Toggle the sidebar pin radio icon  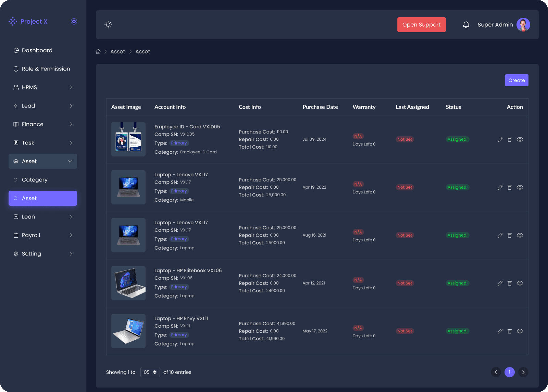click(74, 22)
